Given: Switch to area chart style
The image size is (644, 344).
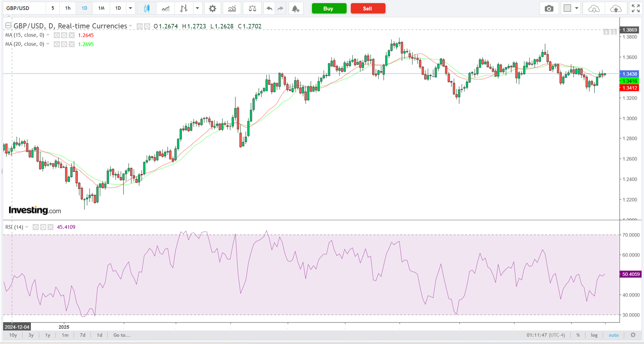Looking at the screenshot, I should [166, 8].
